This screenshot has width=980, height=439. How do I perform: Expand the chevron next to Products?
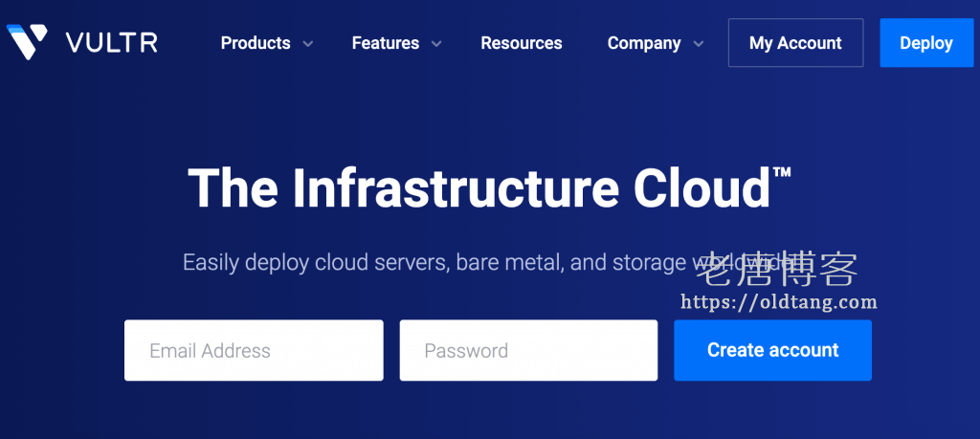pyautogui.click(x=308, y=44)
